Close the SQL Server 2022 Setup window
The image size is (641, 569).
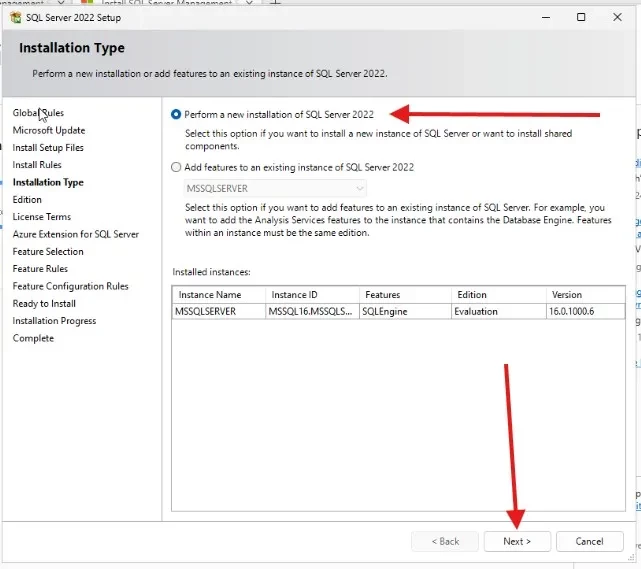[x=617, y=17]
